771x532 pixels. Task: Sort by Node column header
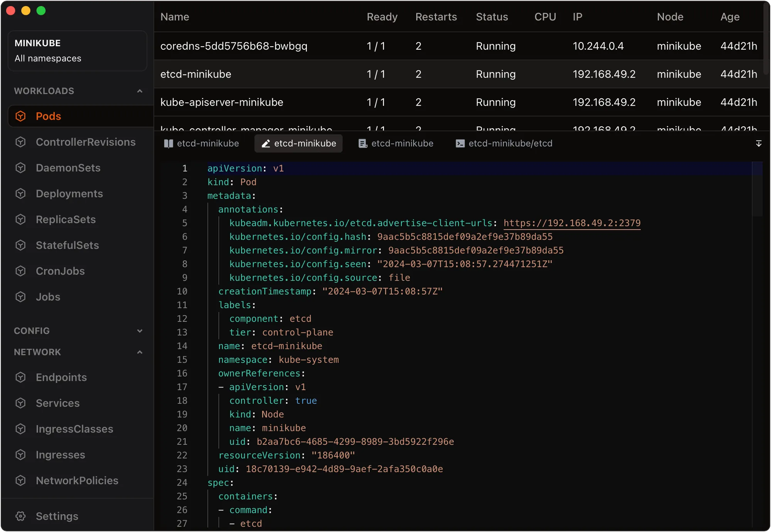[x=670, y=17]
